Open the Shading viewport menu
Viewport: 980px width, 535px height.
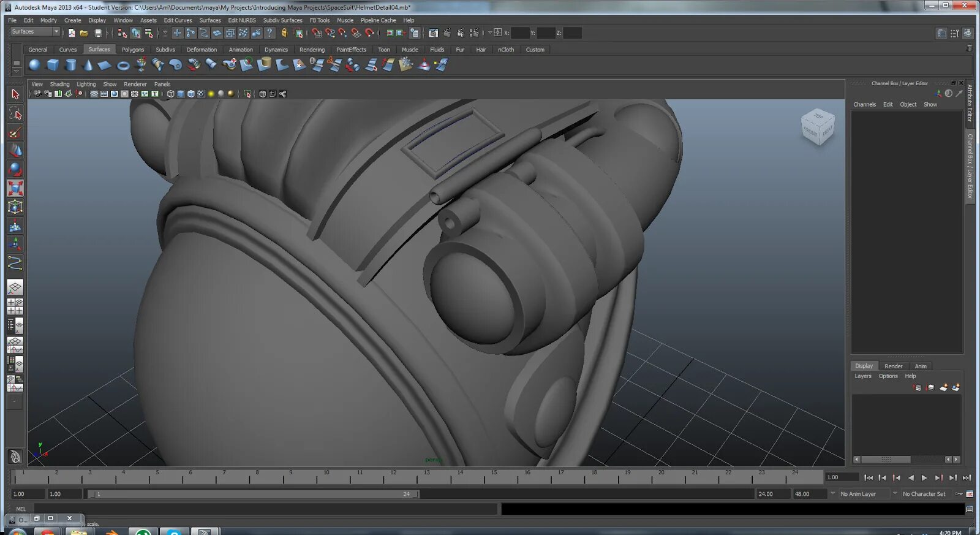(x=59, y=84)
